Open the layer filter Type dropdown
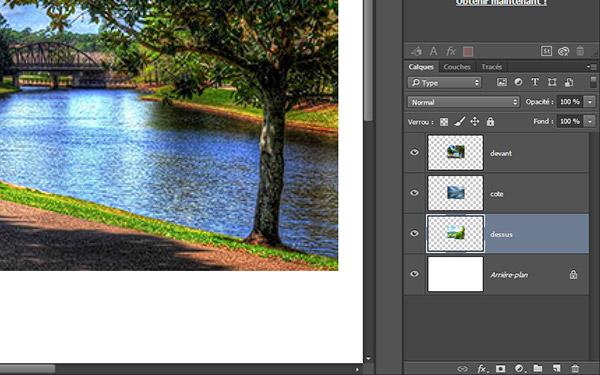 (x=445, y=82)
